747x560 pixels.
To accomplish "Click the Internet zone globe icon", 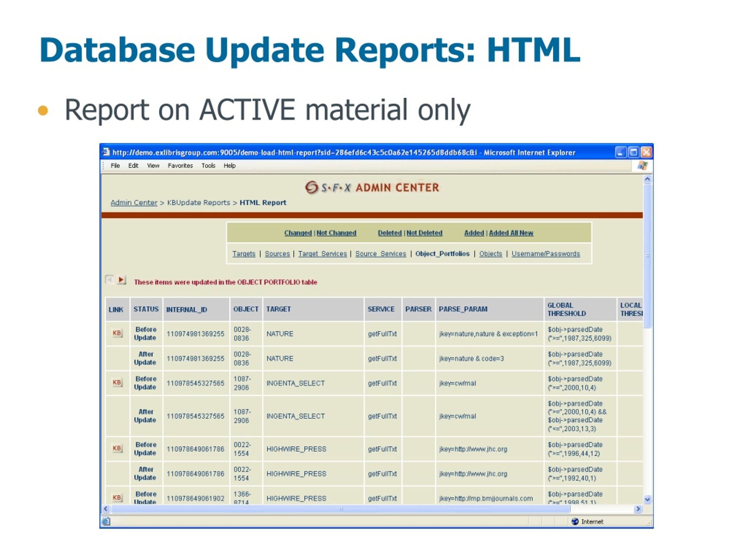I will pos(575,521).
